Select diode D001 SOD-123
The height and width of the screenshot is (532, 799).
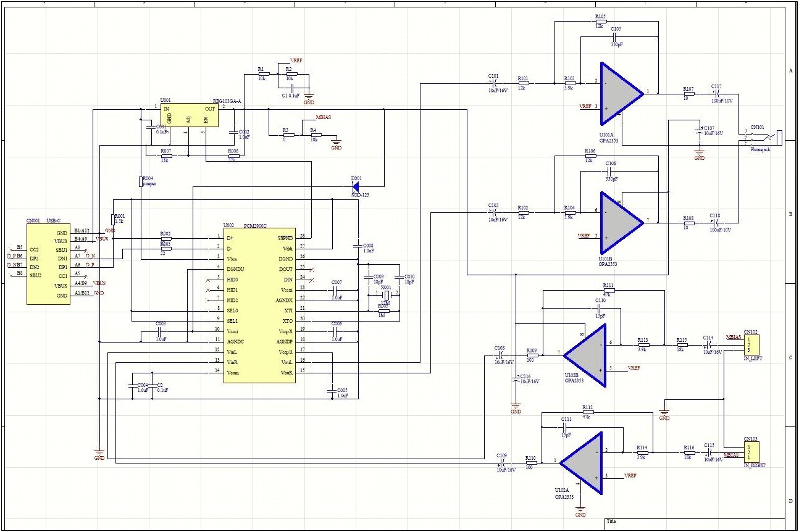(x=356, y=186)
